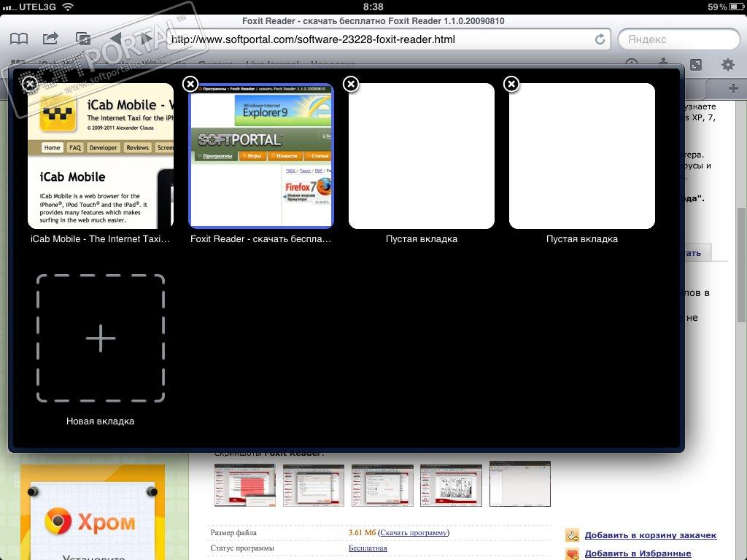Tap battery indicator in status bar
The height and width of the screenshot is (560, 747).
[736, 7]
